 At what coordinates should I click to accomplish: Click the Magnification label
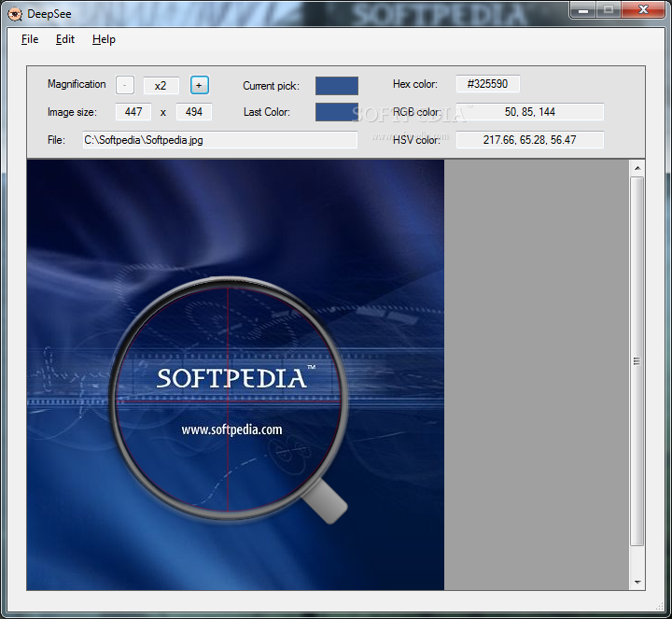pyautogui.click(x=77, y=84)
